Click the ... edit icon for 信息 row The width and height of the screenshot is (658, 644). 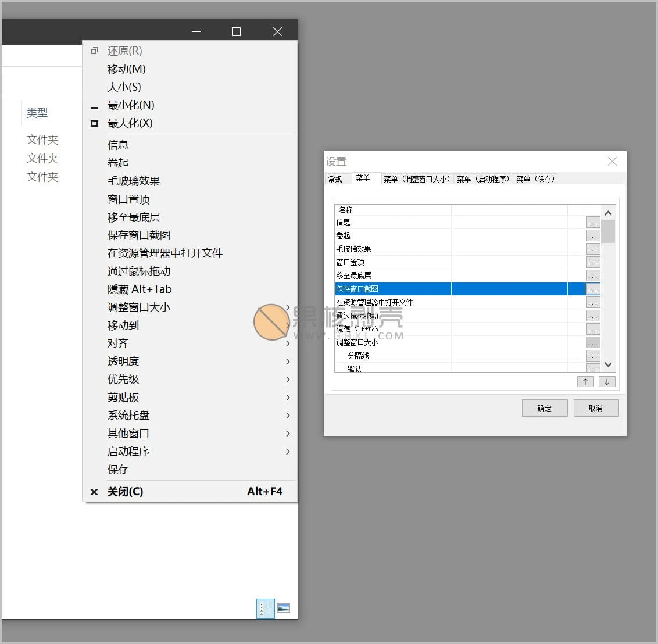(x=593, y=222)
